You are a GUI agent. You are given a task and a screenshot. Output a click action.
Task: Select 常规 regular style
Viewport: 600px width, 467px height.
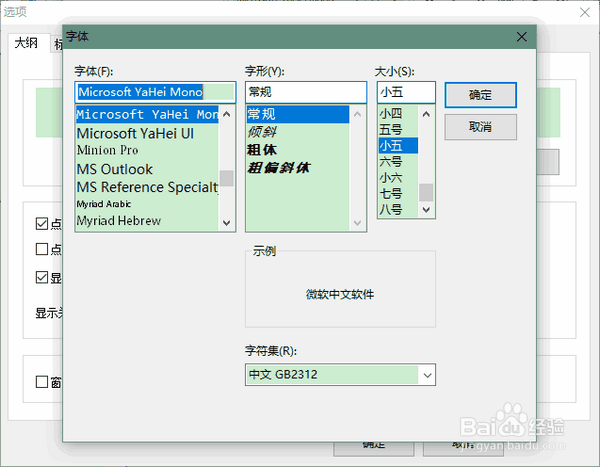coord(298,114)
